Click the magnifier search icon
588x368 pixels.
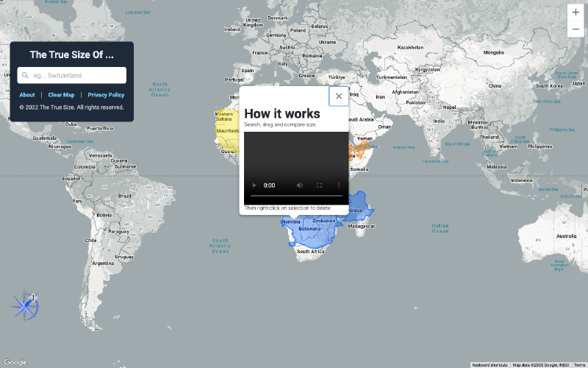pos(26,75)
